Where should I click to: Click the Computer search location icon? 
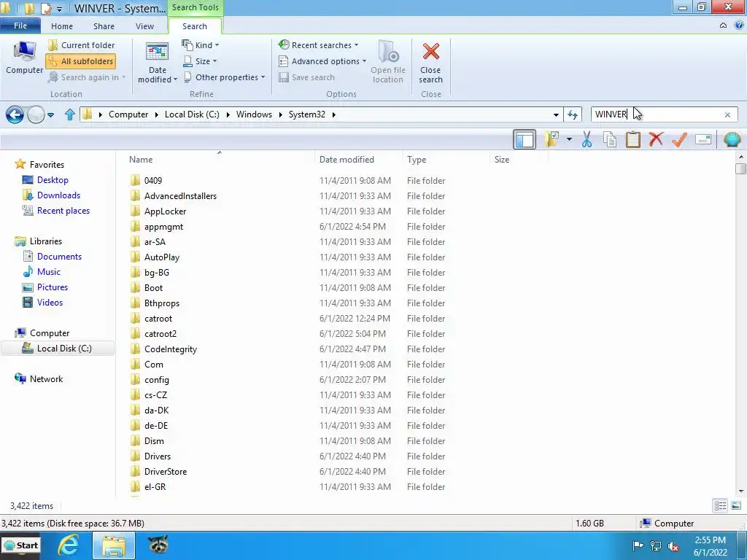24,58
